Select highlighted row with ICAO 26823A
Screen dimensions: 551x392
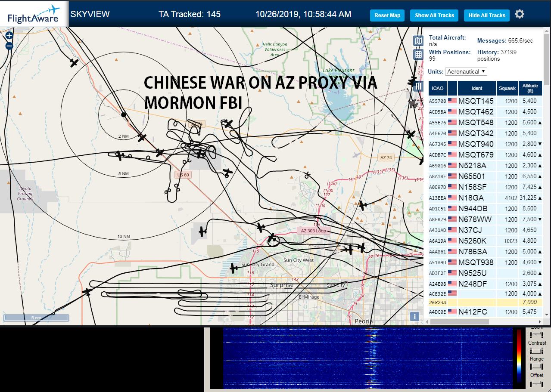point(485,302)
